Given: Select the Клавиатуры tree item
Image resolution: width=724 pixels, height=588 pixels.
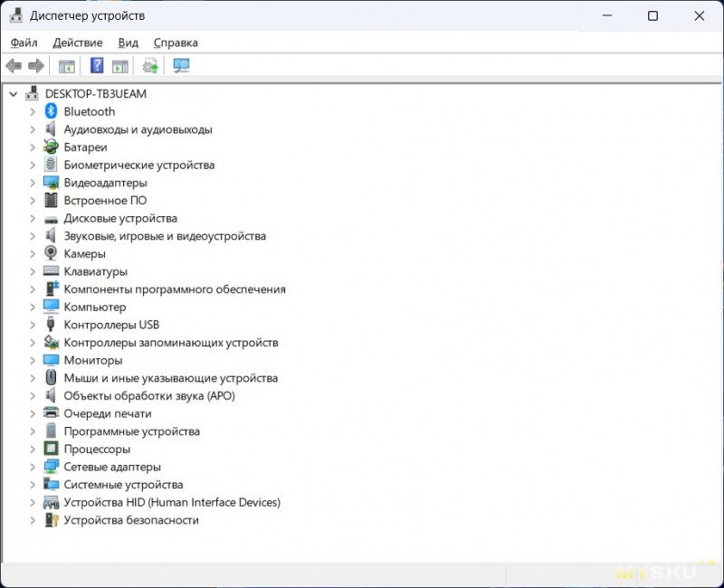Looking at the screenshot, I should [x=95, y=271].
